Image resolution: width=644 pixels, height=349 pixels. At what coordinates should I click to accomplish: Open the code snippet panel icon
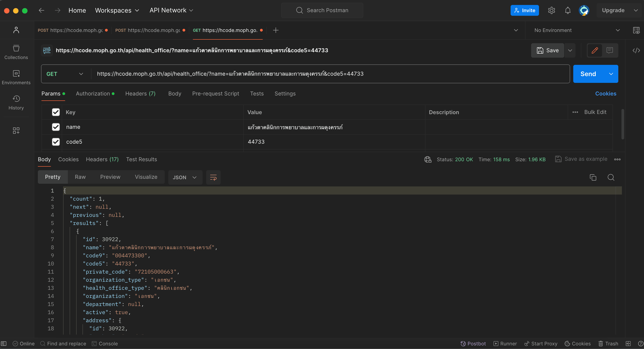coord(636,50)
